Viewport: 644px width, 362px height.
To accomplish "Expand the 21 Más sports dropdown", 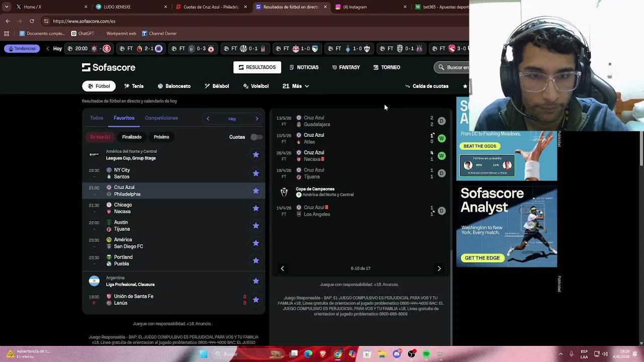I will (x=296, y=86).
